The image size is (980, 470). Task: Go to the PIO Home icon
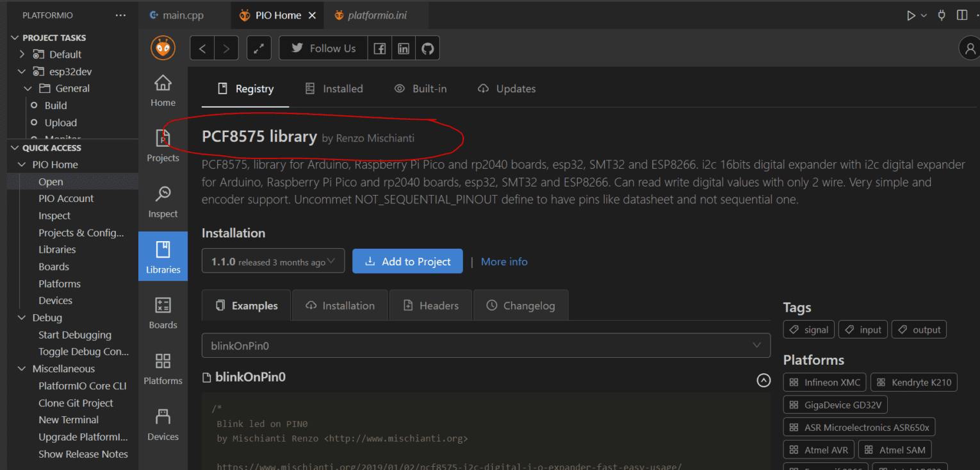163,90
